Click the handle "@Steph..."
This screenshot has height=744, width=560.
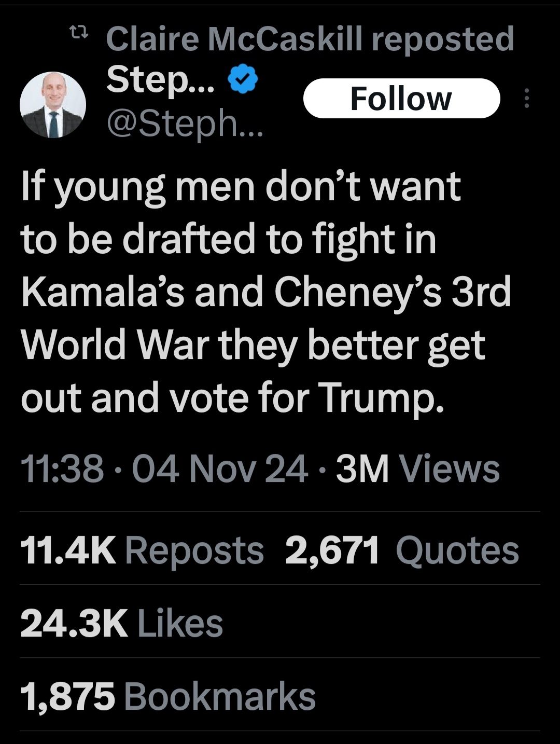[185, 124]
